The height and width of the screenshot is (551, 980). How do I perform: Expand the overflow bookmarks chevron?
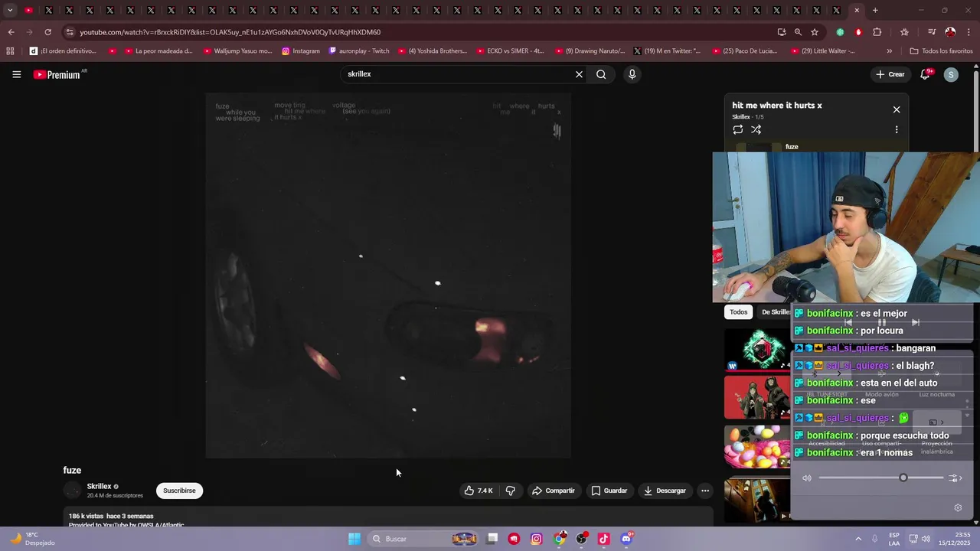coord(889,51)
